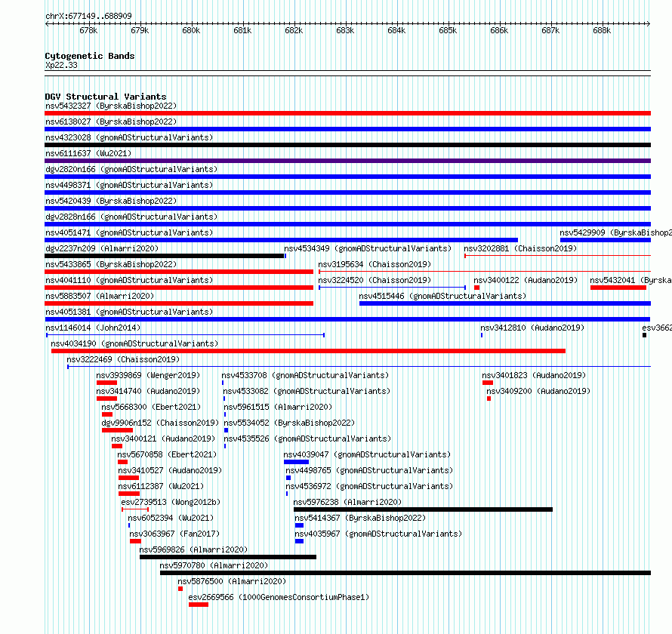Open the nsv5420439 variant label
The image size is (672, 634).
coord(111,201)
